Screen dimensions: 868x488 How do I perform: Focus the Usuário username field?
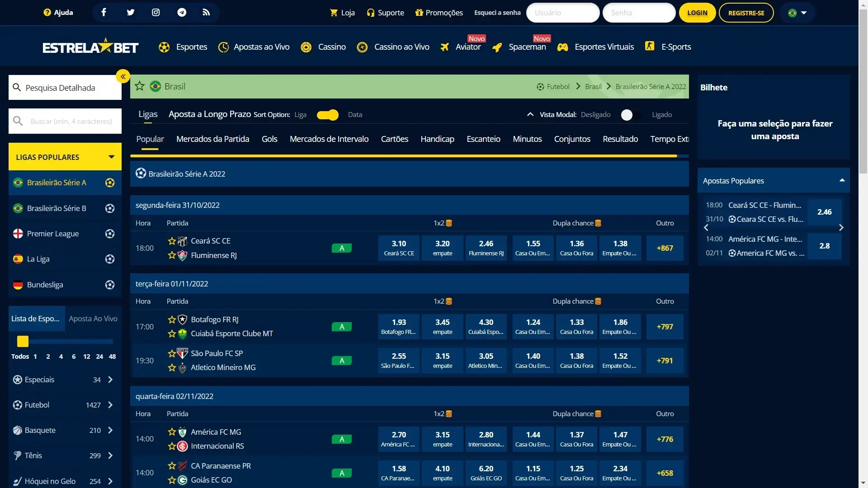(x=563, y=13)
